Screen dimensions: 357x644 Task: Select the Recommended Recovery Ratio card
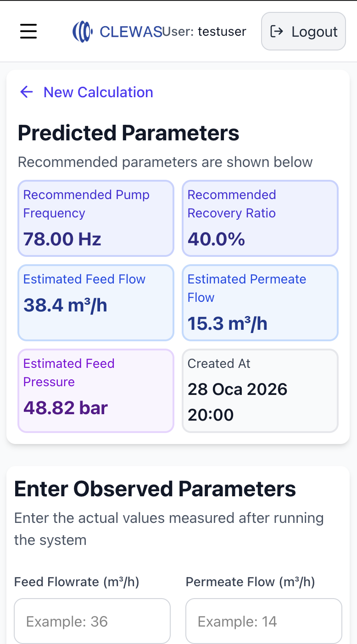[260, 218]
